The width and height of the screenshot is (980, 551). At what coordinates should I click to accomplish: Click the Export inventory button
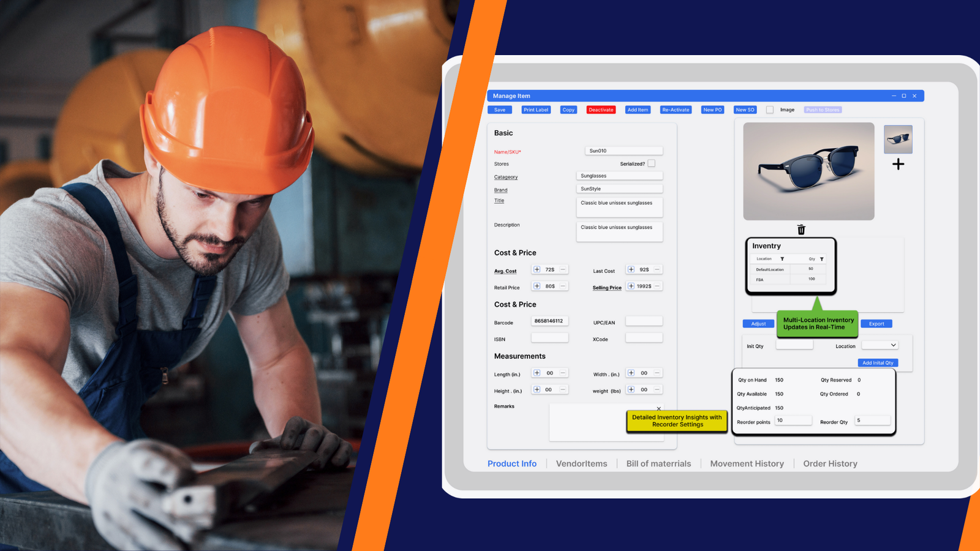[876, 324]
